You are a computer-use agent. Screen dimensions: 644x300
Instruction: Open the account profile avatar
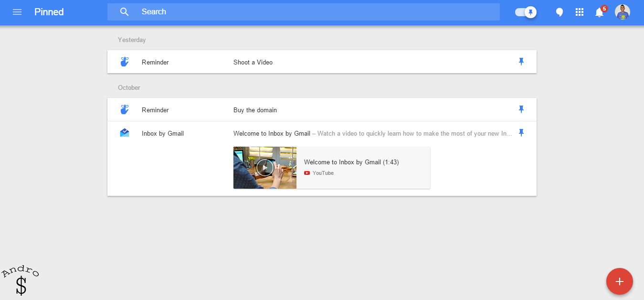(x=622, y=12)
